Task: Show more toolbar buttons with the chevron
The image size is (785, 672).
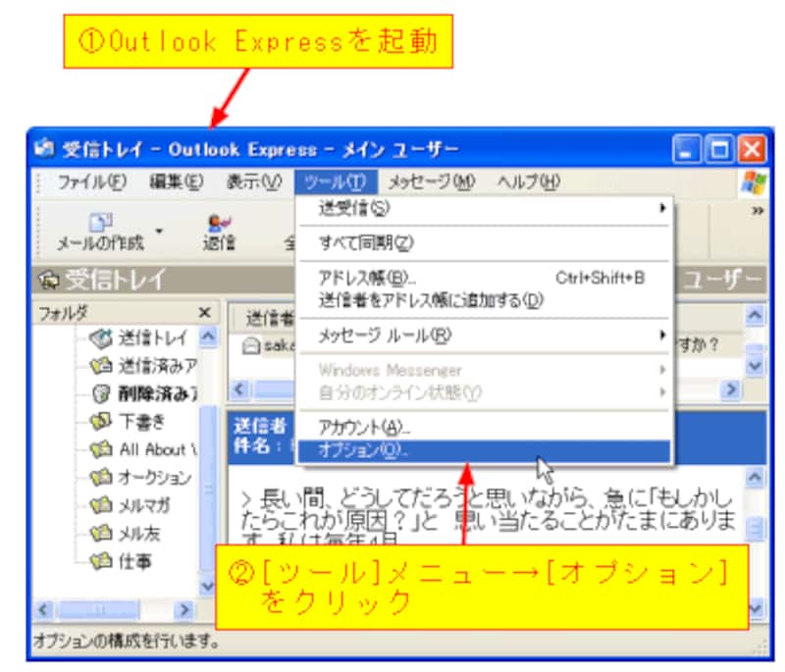Action: (758, 211)
